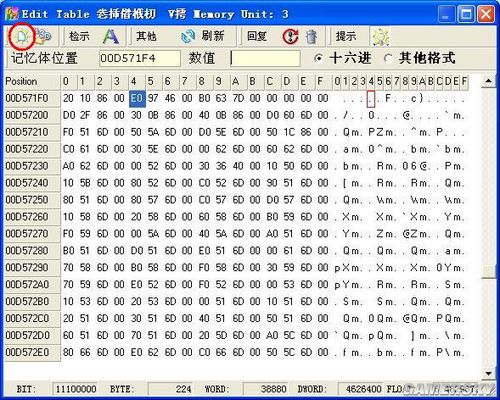This screenshot has width=500, height=400.
Task: Open the 检示 toolbar item
Action: coord(79,36)
